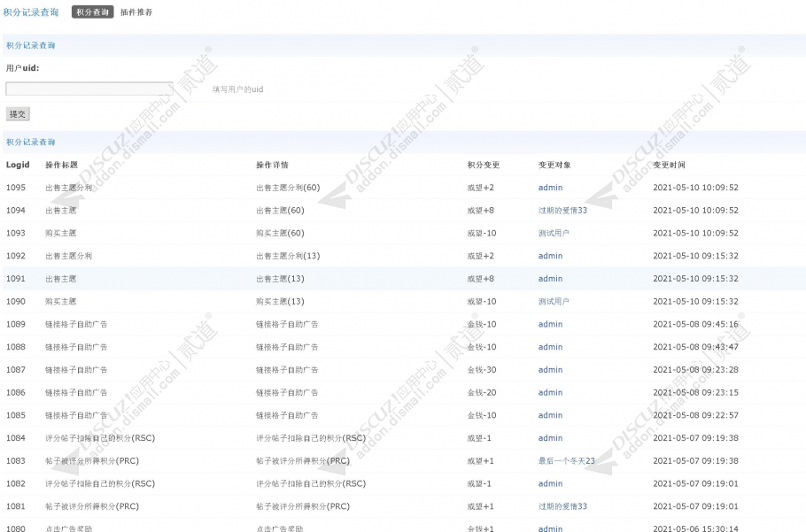Click 填写用户的uid hint text
The height and width of the screenshot is (532, 806).
pyautogui.click(x=238, y=89)
